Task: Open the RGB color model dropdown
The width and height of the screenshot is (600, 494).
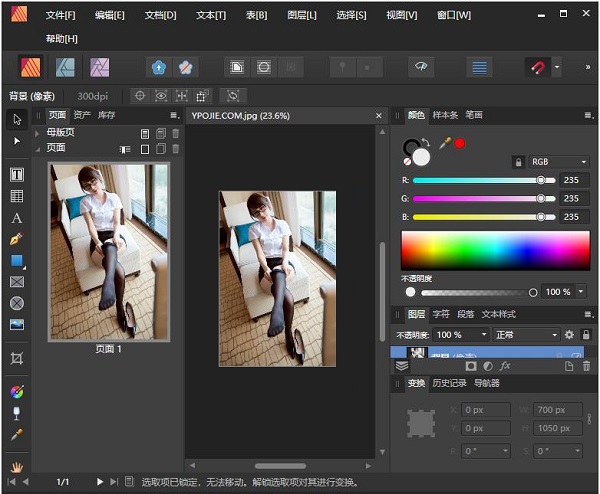Action: (559, 162)
